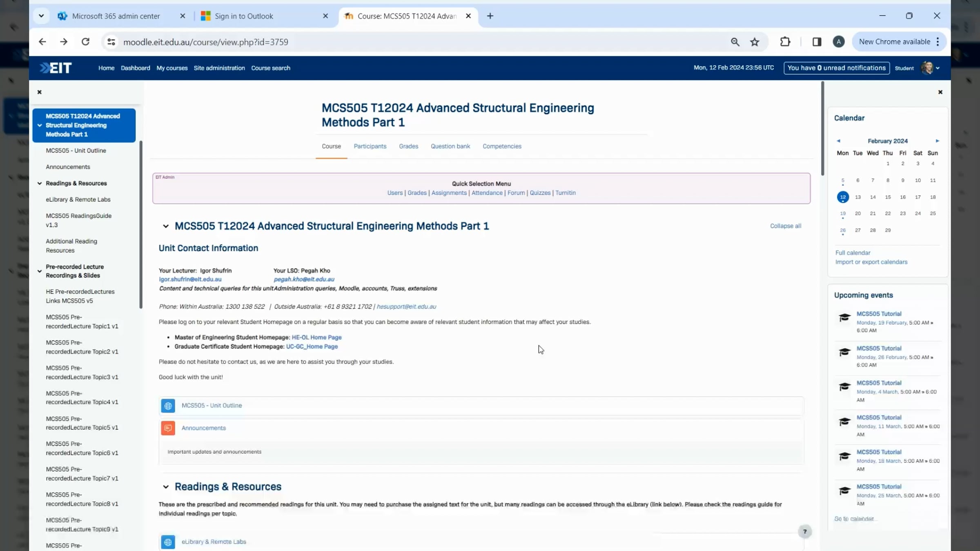
Task: Collapse the Readings & Resources section heading
Action: point(166,487)
